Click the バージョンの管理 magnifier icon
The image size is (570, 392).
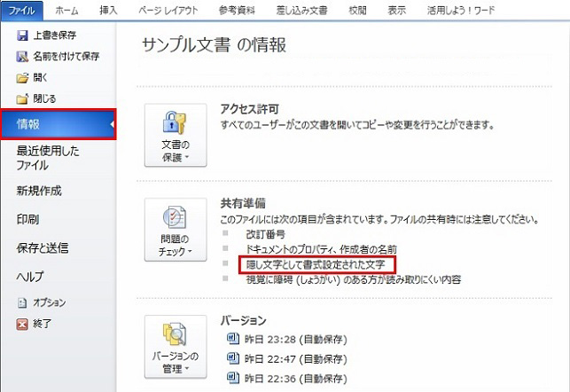point(175,334)
